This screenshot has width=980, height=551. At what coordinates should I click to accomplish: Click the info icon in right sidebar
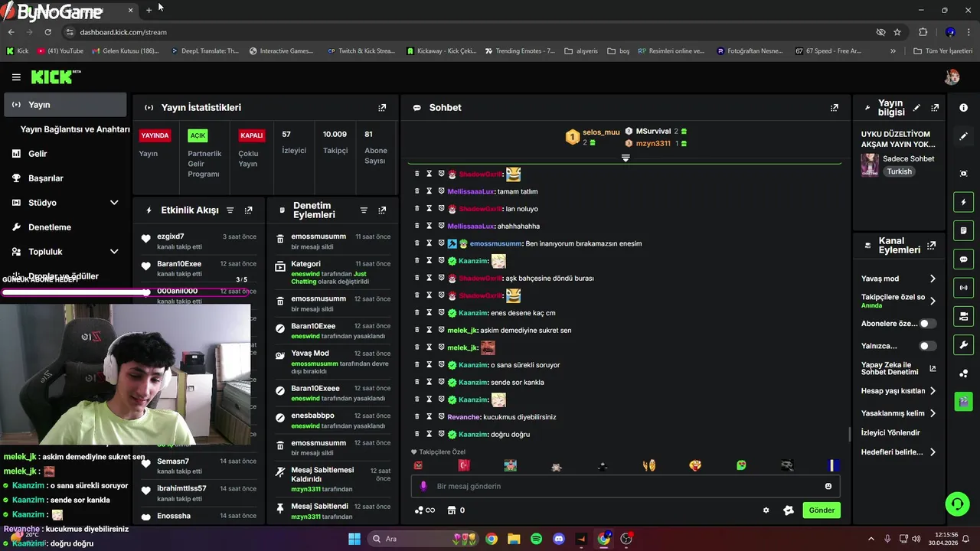click(963, 108)
